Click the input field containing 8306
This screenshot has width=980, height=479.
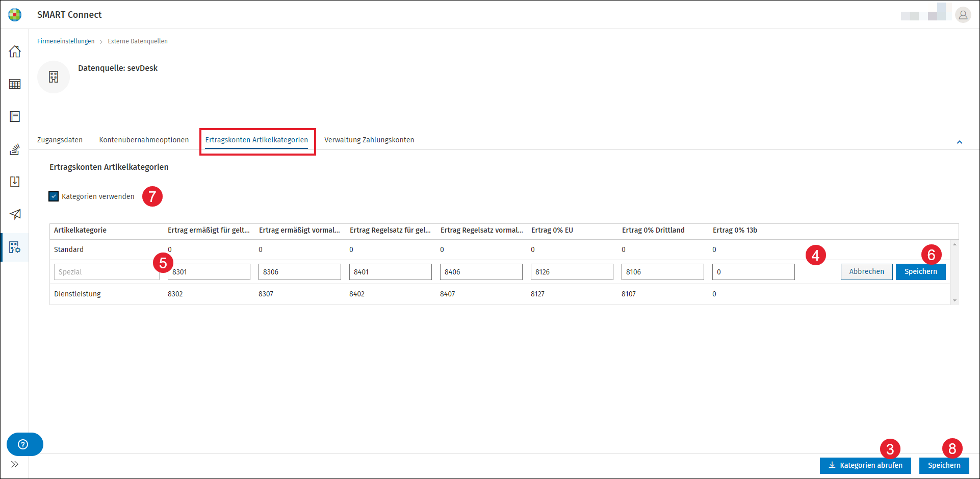click(300, 272)
